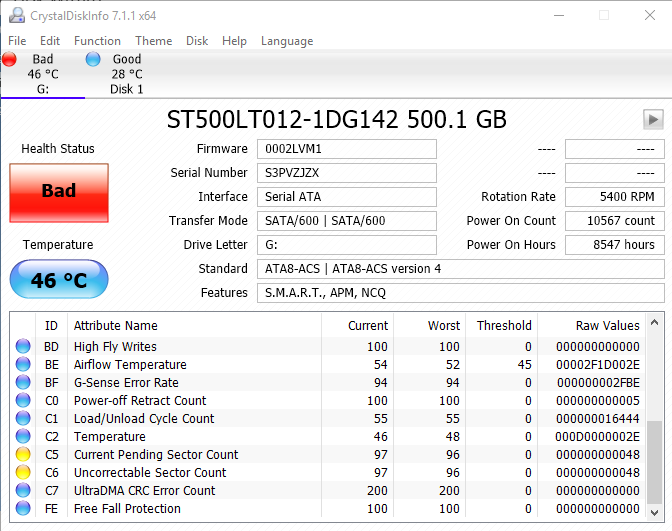This screenshot has width=672, height=531.
Task: Click threshold value 45 in Airflow Temperature row
Action: click(x=525, y=364)
